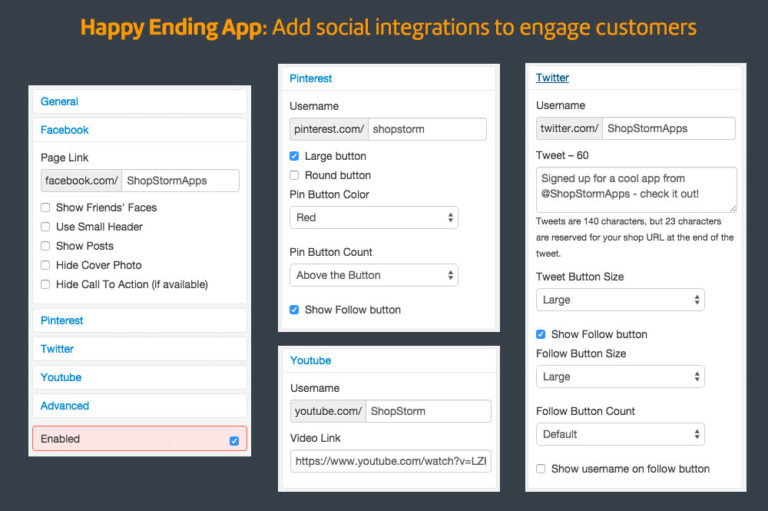The image size is (768, 511).
Task: Enable the Use Small Header option
Action: point(46,227)
